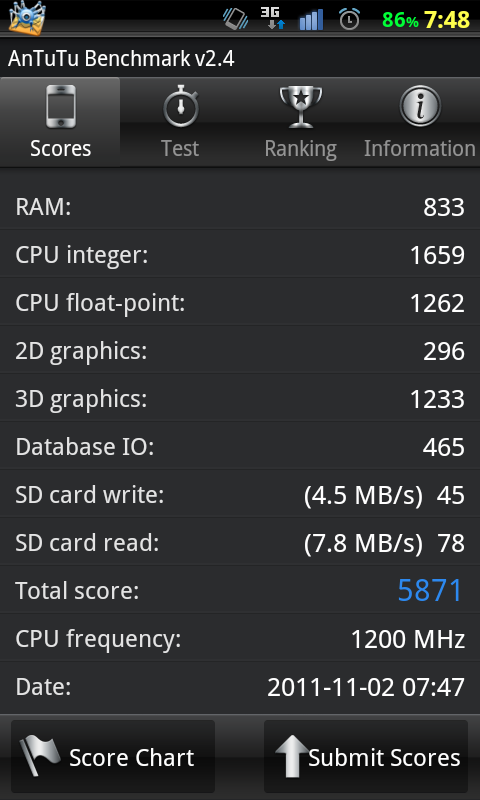The width and height of the screenshot is (480, 800).
Task: Tap the screen rotation status icon
Action: click(235, 19)
